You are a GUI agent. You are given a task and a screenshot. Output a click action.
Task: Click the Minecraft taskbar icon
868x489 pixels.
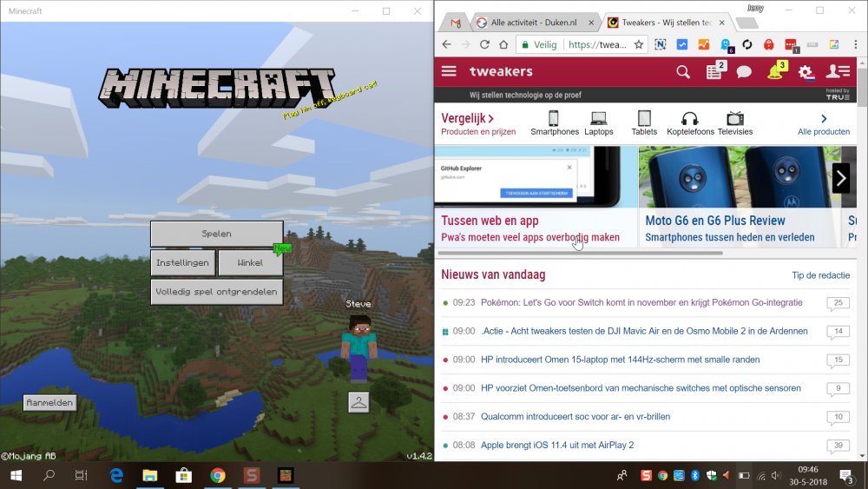point(286,475)
